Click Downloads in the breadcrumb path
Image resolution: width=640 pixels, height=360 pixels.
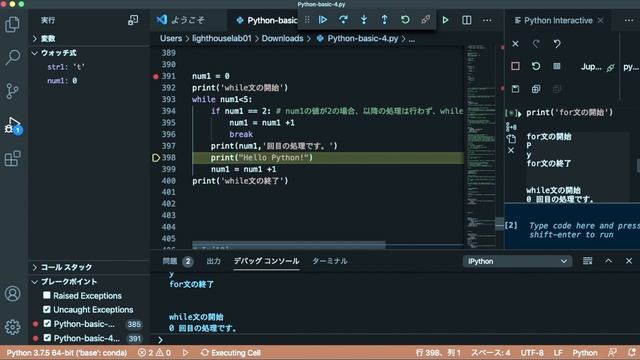pyautogui.click(x=282, y=38)
